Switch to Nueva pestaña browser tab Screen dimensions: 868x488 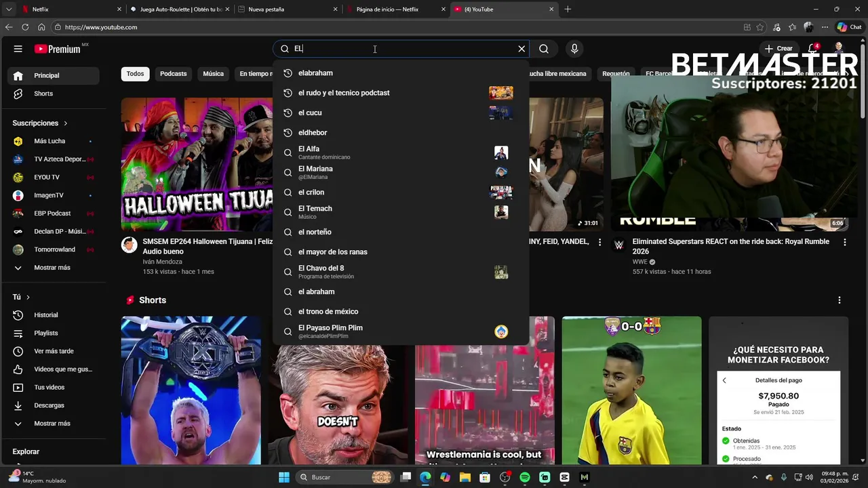[288, 9]
